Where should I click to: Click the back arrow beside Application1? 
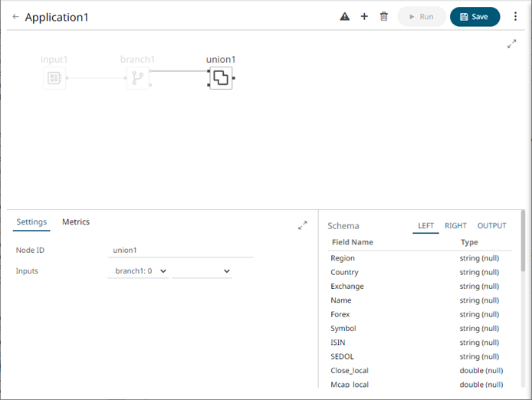click(x=15, y=17)
